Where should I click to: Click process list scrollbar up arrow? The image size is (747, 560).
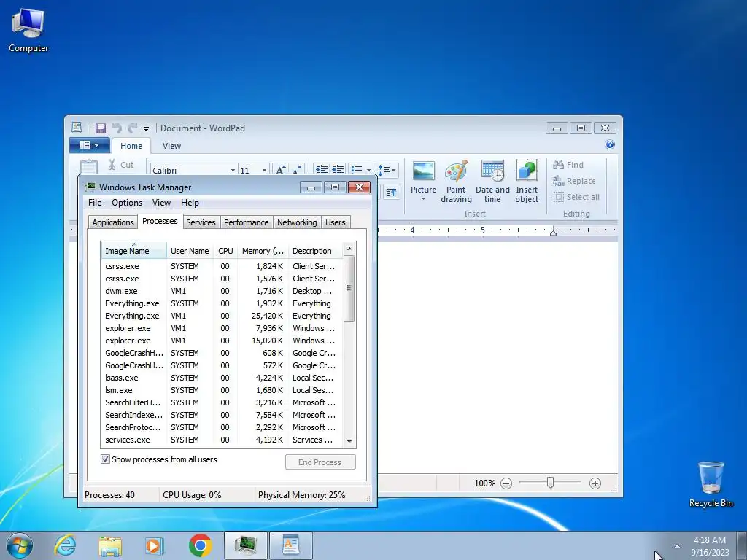point(349,249)
